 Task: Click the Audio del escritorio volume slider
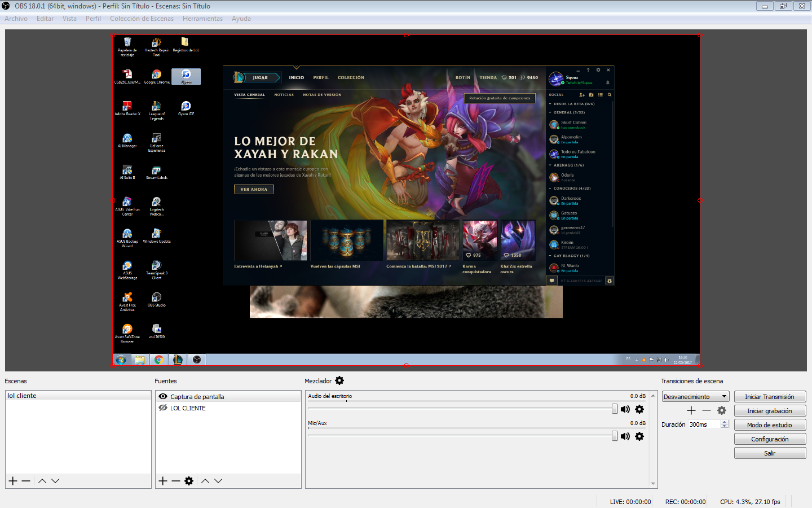coord(462,409)
